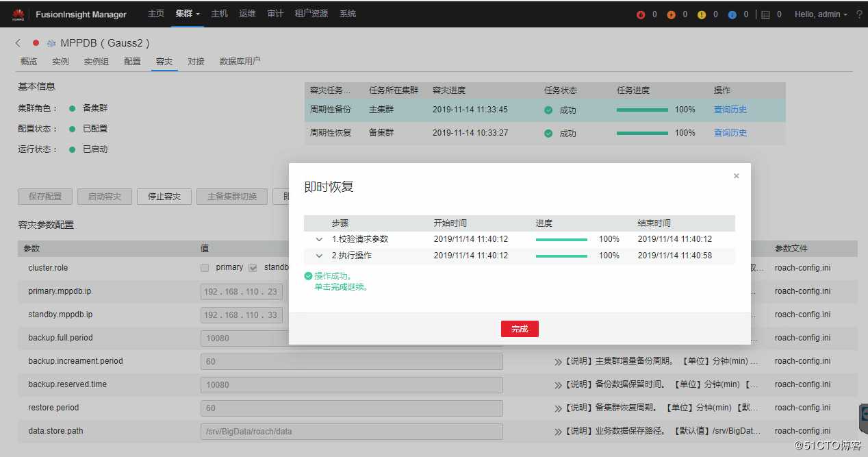The image size is (868, 457).
Task: Expand step 2 执行操作 details
Action: pos(319,256)
